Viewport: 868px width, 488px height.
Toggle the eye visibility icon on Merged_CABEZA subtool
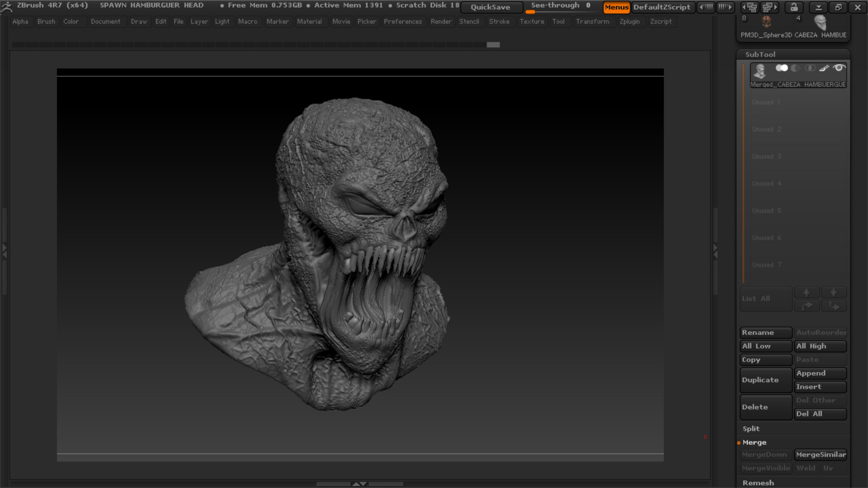[x=839, y=68]
